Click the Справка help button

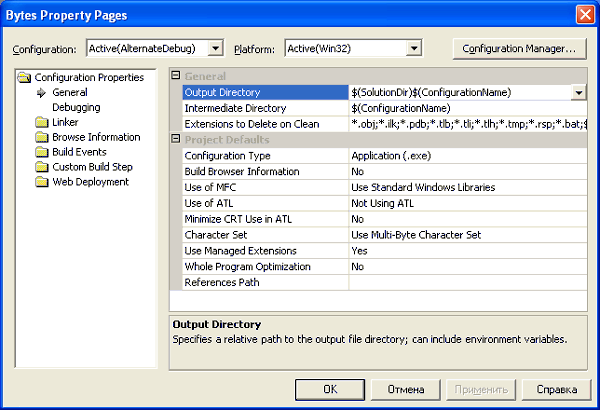click(x=556, y=389)
